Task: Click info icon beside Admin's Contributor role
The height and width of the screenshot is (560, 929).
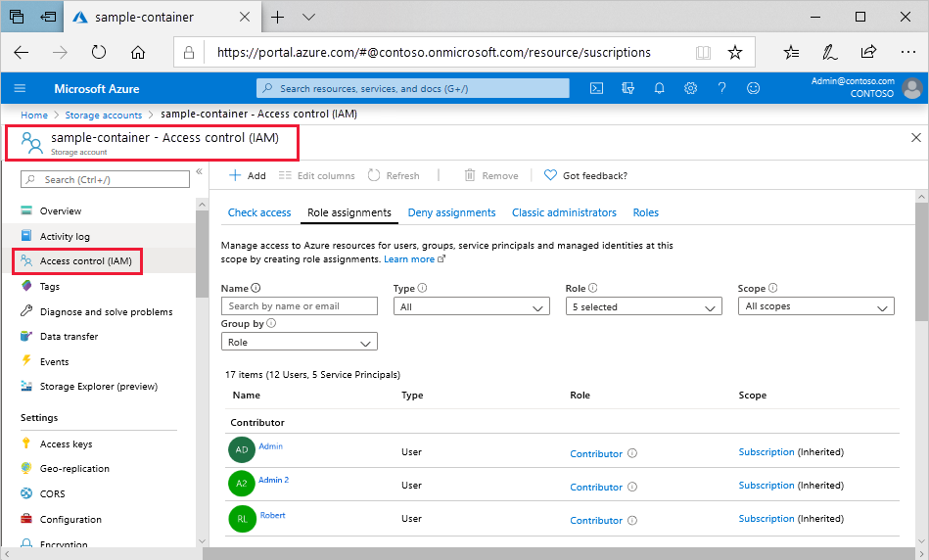Action: 632,453
